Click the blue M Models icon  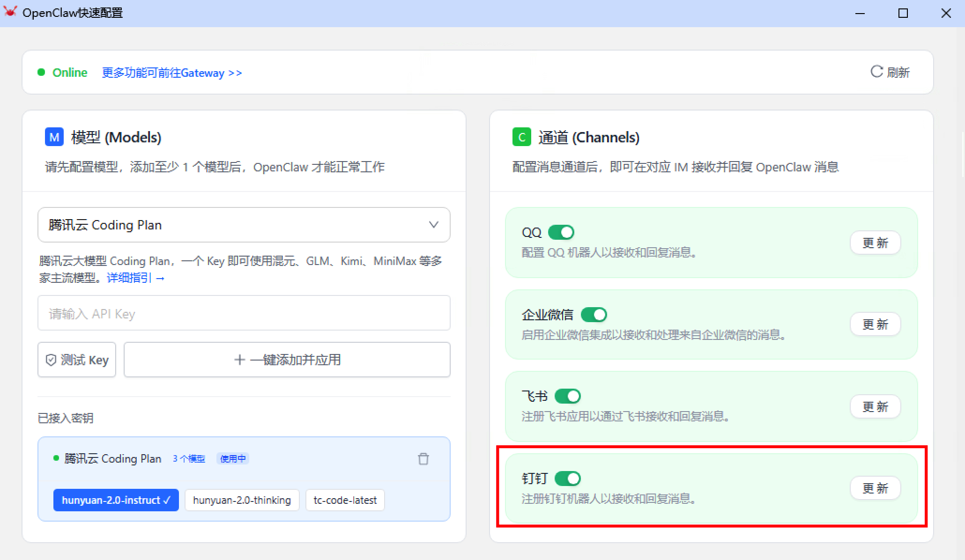tap(54, 137)
